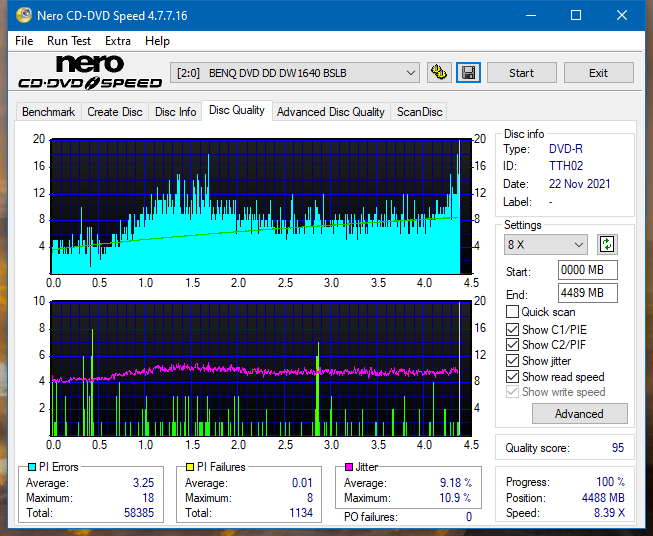Click the lower PI Failures jitter graph
Image resolution: width=653 pixels, height=536 pixels.
pos(261,369)
